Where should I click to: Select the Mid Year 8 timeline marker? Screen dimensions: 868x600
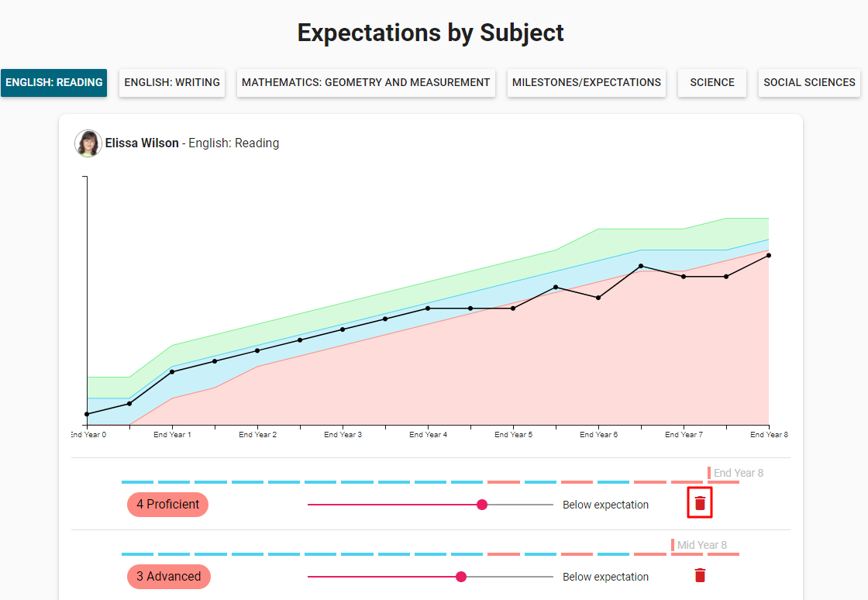pos(701,545)
